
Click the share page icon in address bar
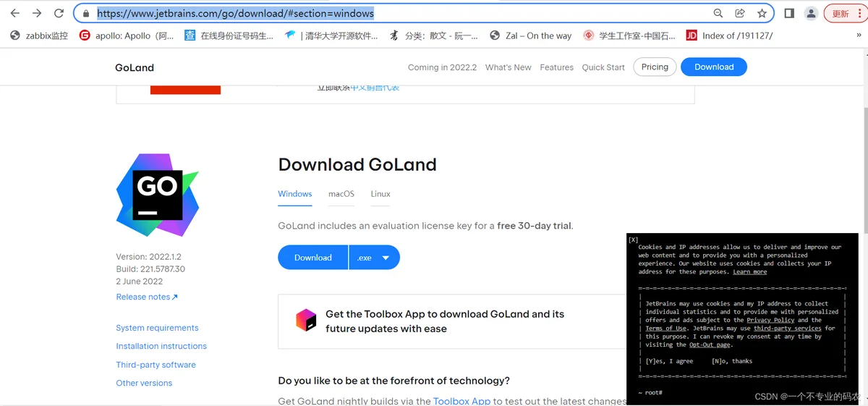(x=740, y=13)
